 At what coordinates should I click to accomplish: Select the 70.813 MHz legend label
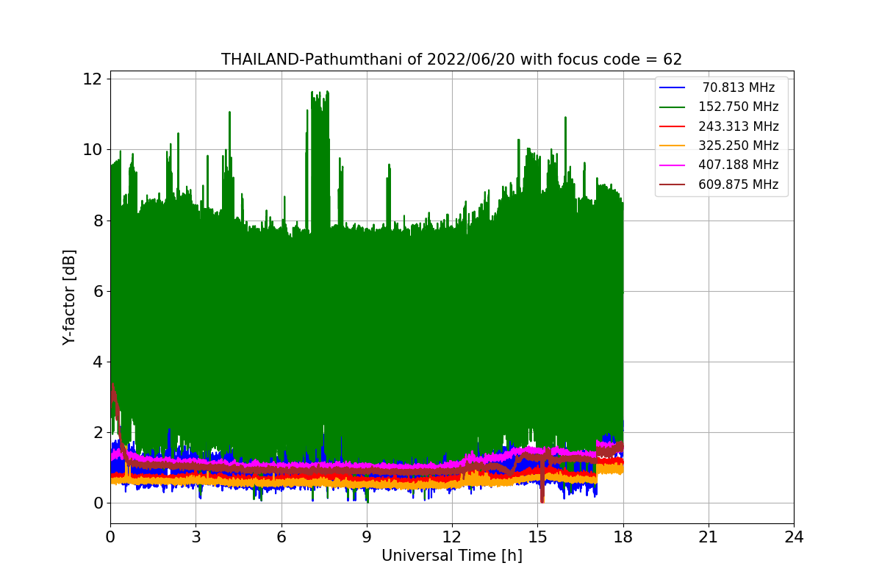click(x=739, y=87)
